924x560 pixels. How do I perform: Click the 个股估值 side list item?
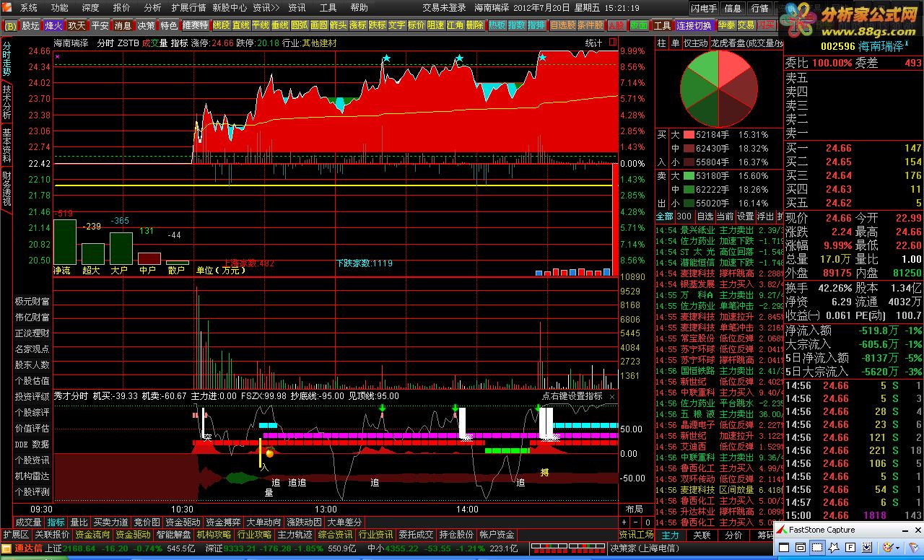click(32, 381)
